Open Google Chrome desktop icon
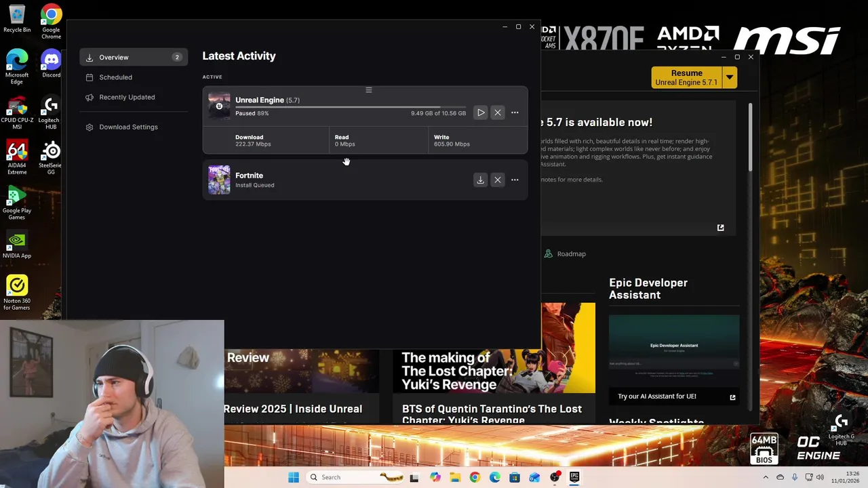The width and height of the screenshot is (868, 488). tap(51, 20)
